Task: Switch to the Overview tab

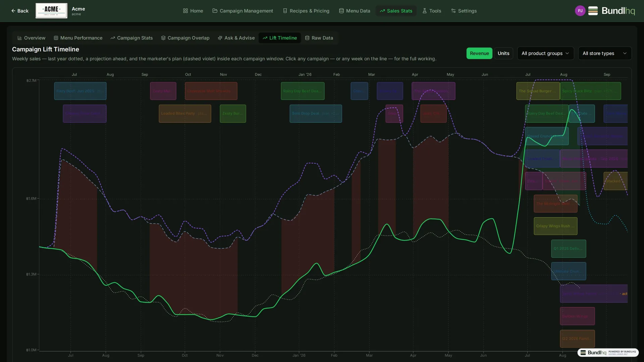Action: (x=32, y=38)
